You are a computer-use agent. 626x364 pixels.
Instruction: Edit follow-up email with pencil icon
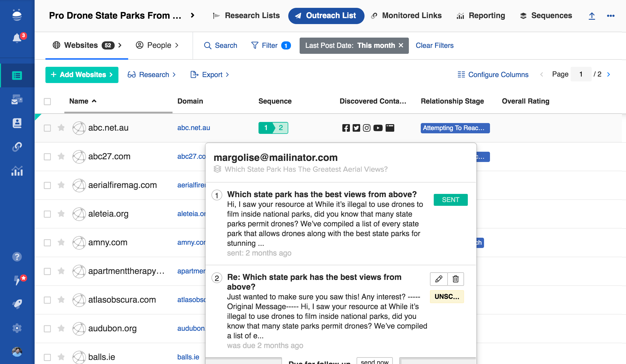pos(439,279)
